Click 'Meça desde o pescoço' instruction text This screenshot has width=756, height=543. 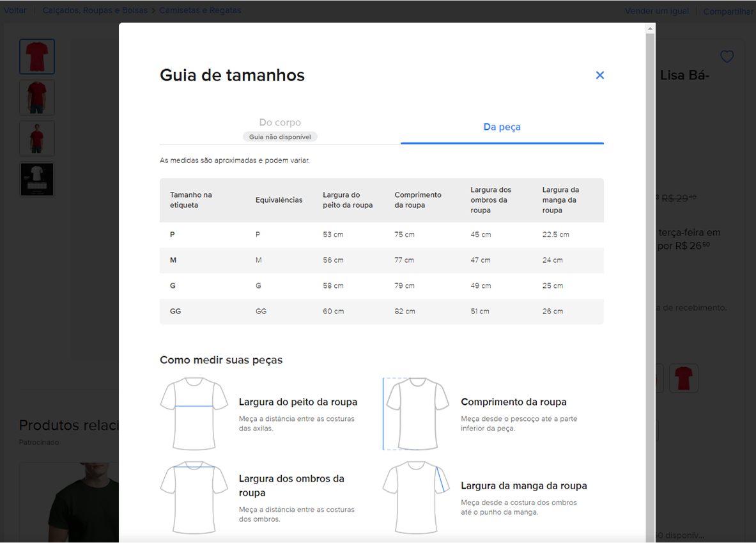519,423
